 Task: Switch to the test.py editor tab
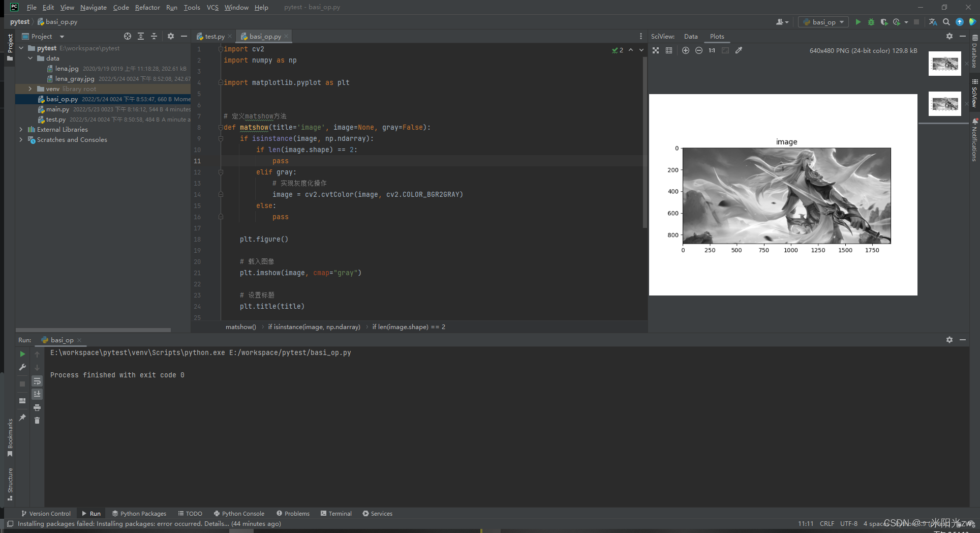click(210, 36)
